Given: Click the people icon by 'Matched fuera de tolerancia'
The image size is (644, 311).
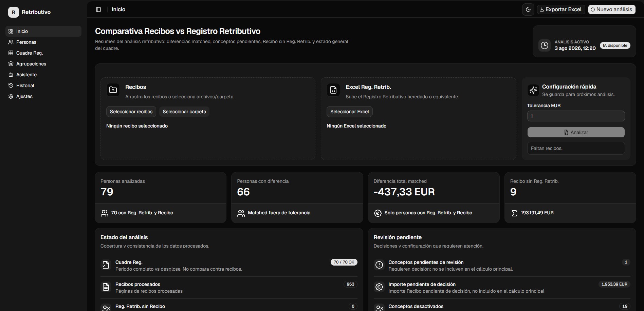Looking at the screenshot, I should (241, 213).
